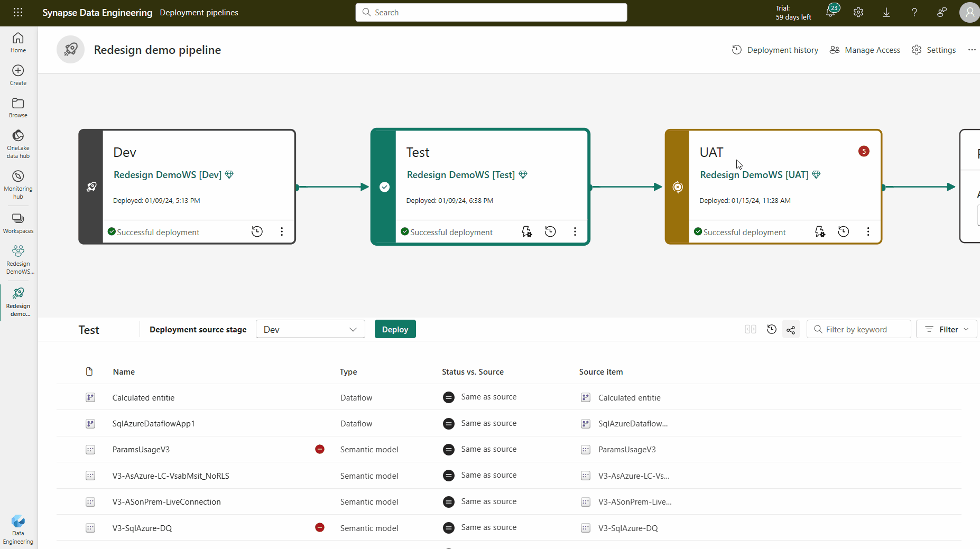Open the UAT stage deployment history icon
This screenshot has height=549, width=980.
pyautogui.click(x=844, y=231)
